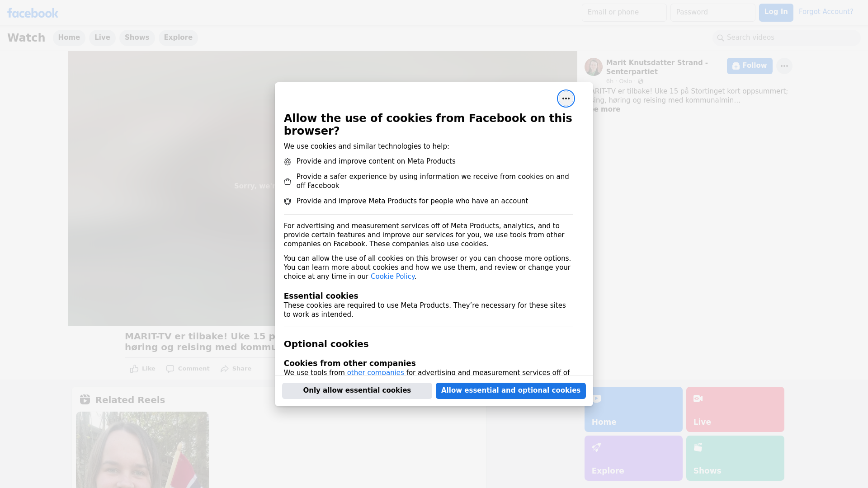This screenshot has width=868, height=488.
Task: Click the Related Reels icon
Action: point(85,399)
